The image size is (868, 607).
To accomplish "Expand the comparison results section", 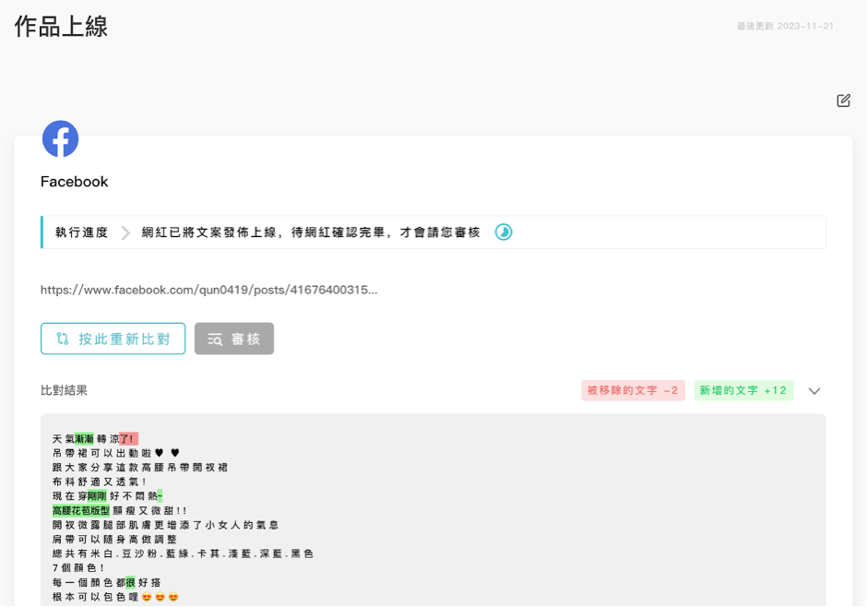I will [814, 391].
